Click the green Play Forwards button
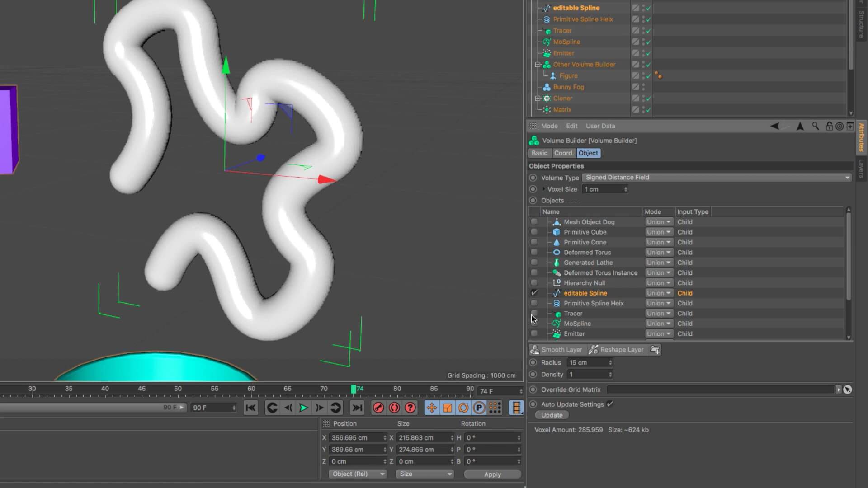This screenshot has height=488, width=868. 303,408
